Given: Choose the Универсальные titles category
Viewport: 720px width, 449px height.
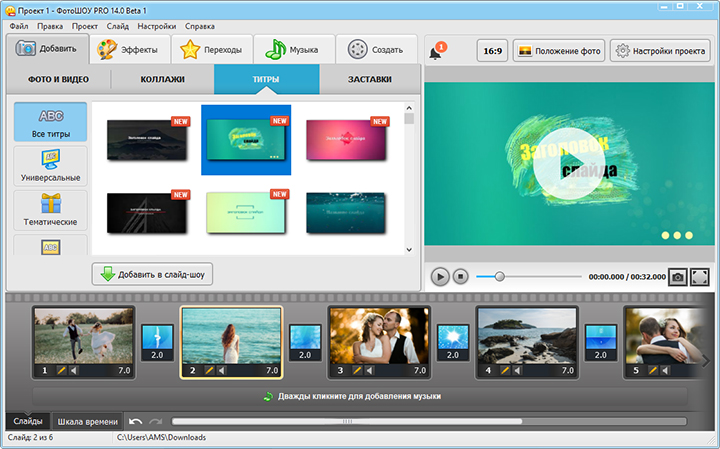Looking at the screenshot, I should tap(50, 167).
